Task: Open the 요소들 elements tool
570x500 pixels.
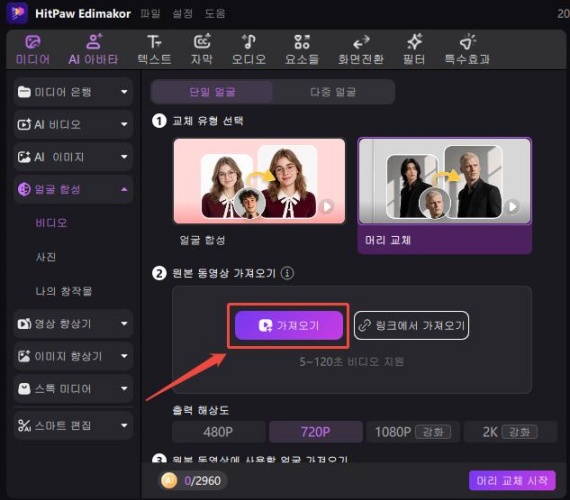Action: click(x=302, y=50)
